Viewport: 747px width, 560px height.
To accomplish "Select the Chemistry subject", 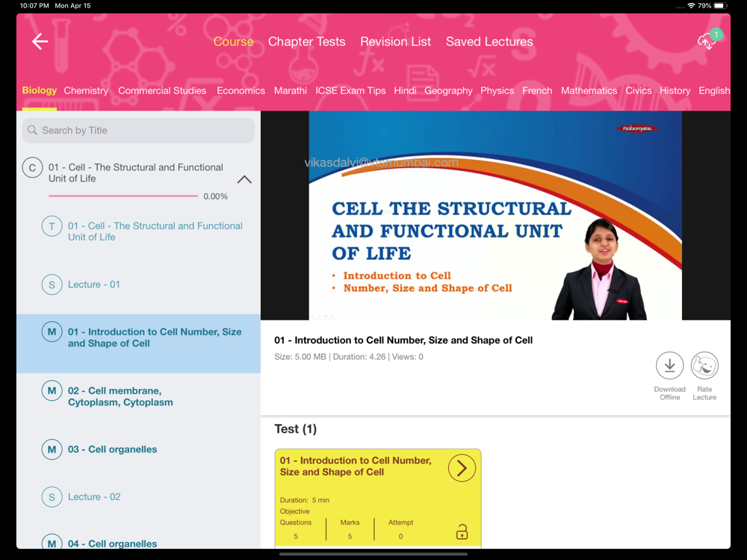I will click(86, 90).
